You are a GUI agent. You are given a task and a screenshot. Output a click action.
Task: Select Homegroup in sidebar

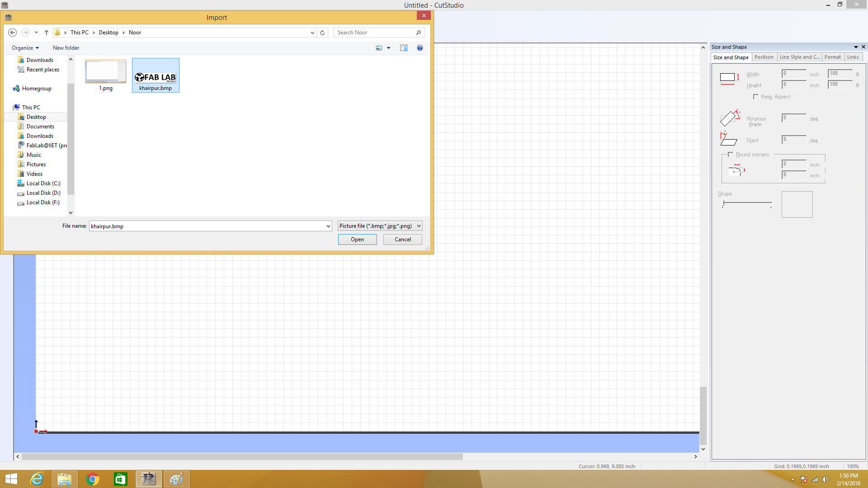(x=36, y=89)
